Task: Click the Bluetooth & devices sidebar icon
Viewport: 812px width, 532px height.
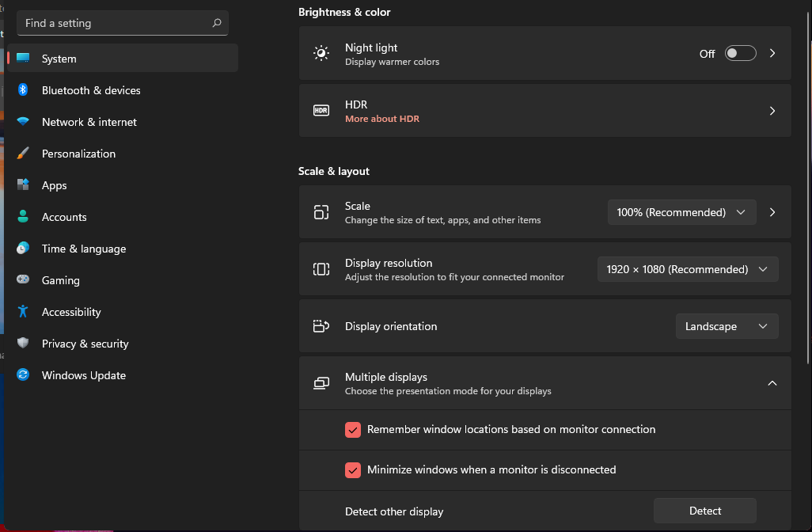Action: coord(23,90)
